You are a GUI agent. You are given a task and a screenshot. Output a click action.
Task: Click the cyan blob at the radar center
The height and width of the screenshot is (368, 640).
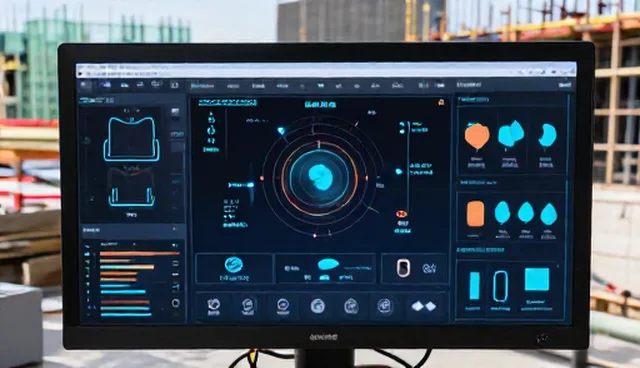[x=320, y=177]
